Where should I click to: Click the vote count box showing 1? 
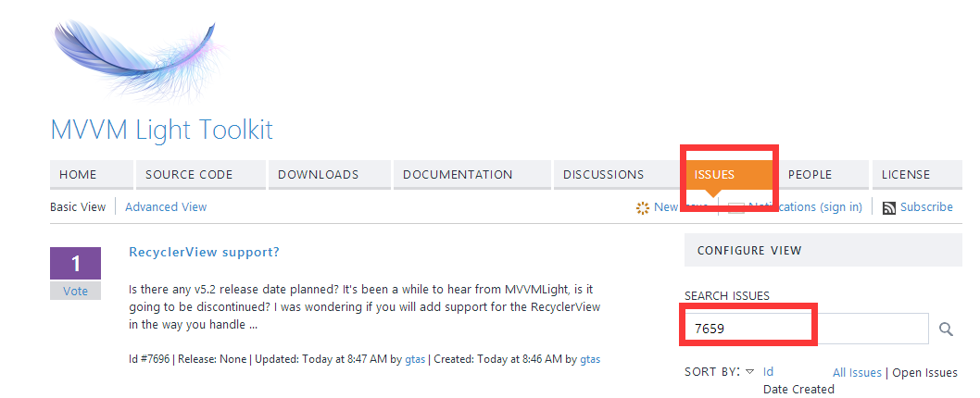[x=75, y=263]
